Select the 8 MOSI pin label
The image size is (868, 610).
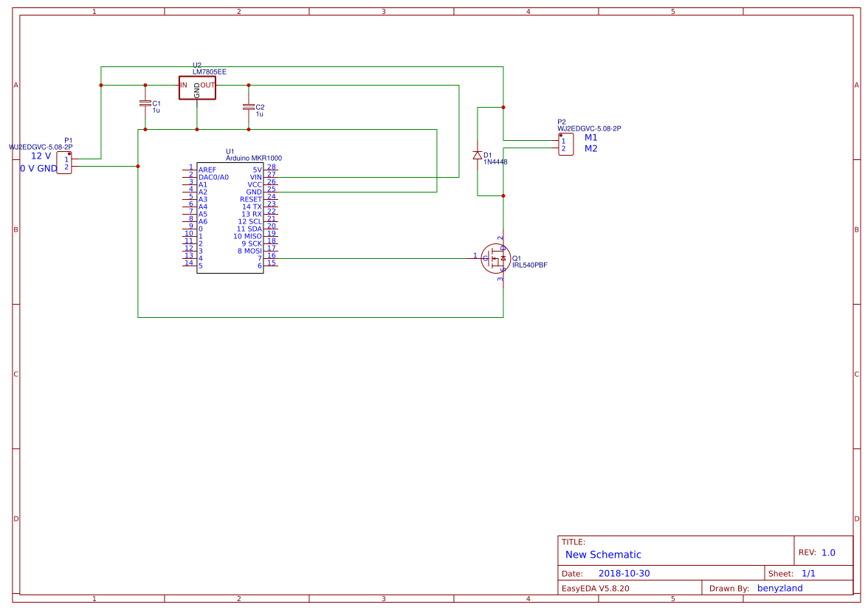(249, 249)
